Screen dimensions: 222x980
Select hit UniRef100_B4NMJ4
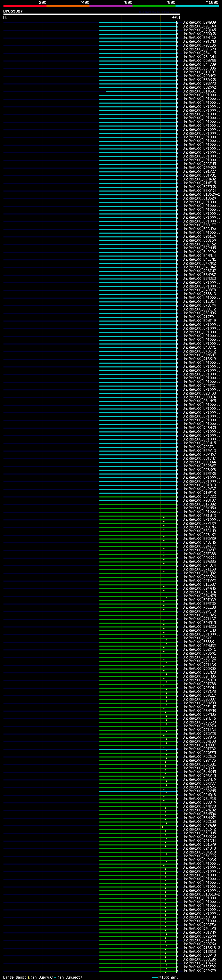pyautogui.click(x=199, y=256)
